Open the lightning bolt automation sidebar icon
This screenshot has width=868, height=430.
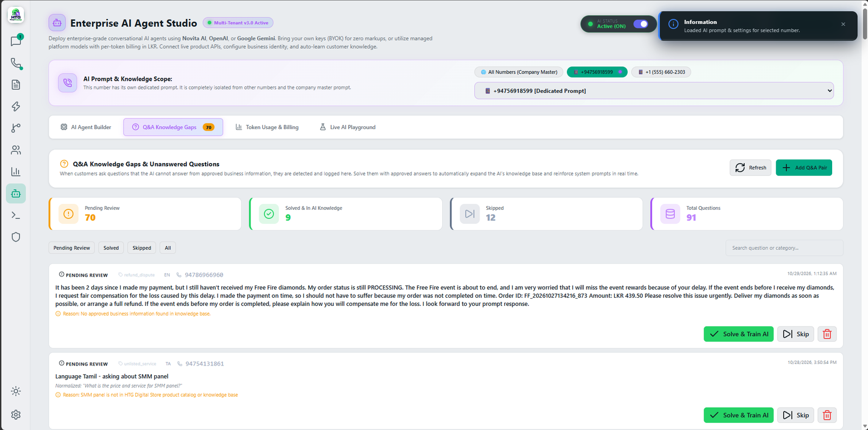point(16,106)
